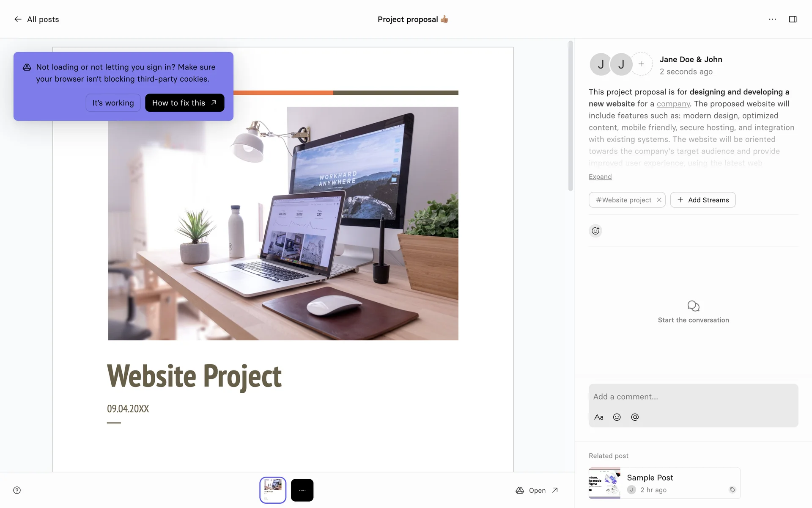Toggle the sidebar panel icon

[x=793, y=19]
